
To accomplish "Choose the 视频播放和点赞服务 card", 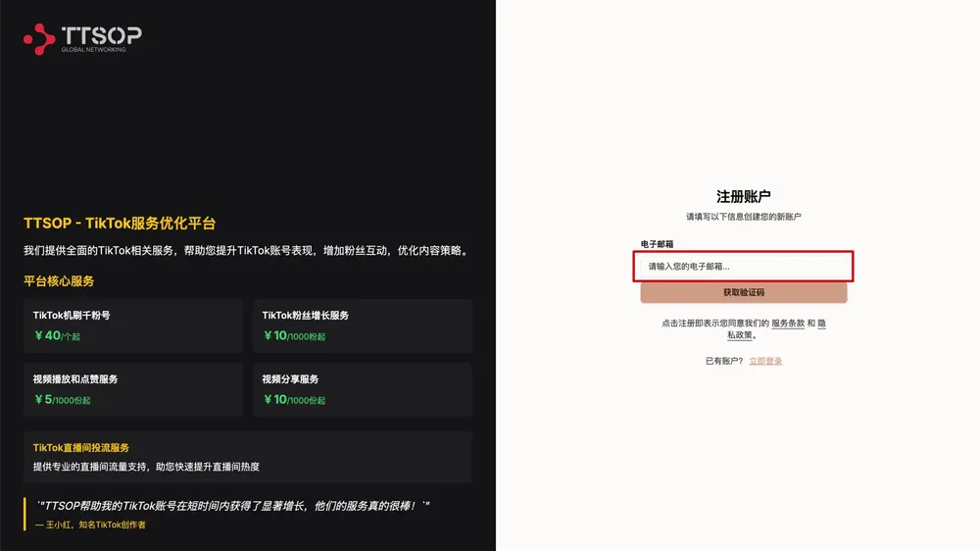I will click(x=133, y=389).
